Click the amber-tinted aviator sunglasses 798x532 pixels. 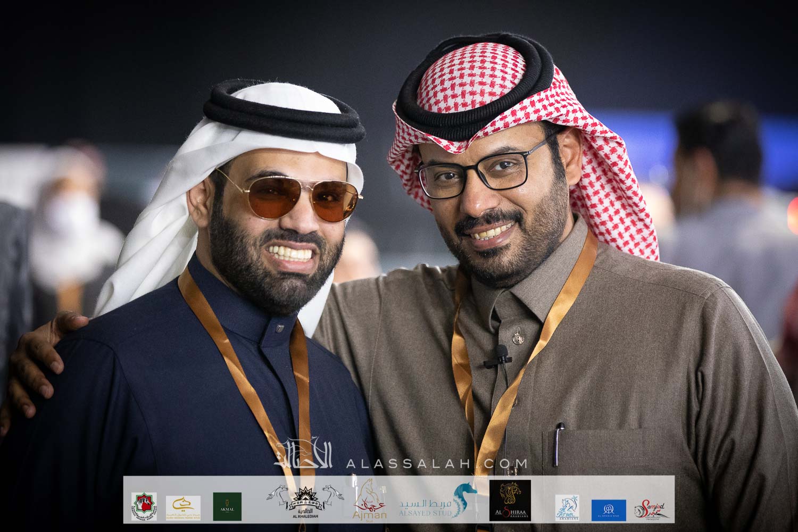(x=288, y=195)
